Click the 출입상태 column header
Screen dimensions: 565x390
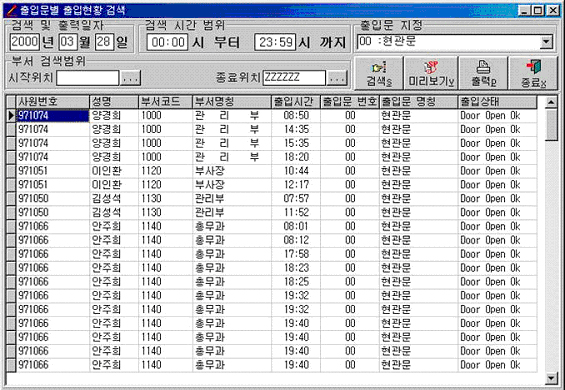(498, 102)
